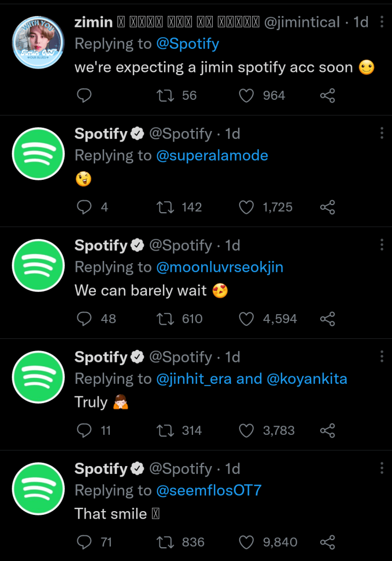This screenshot has width=392, height=561.
Task: Open more options on reply to @seemflosOT7
Action: 382,469
